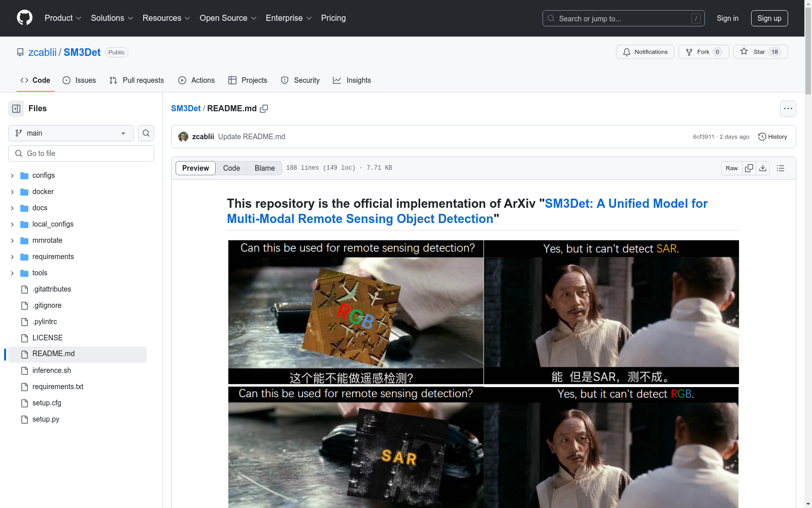Copy the raw README contents
This screenshot has width=812, height=508.
[749, 168]
